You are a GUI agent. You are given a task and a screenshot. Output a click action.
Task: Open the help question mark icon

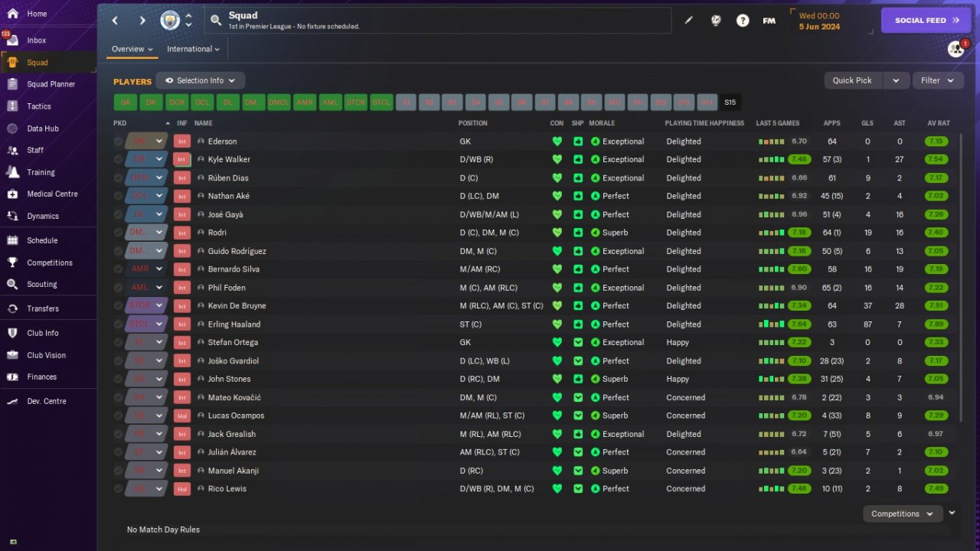(743, 21)
